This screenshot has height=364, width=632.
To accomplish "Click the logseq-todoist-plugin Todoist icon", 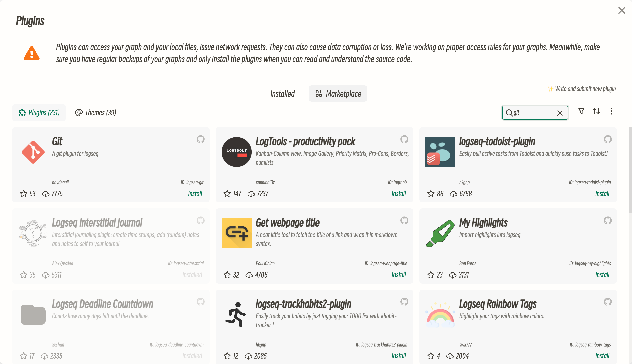I will point(440,152).
